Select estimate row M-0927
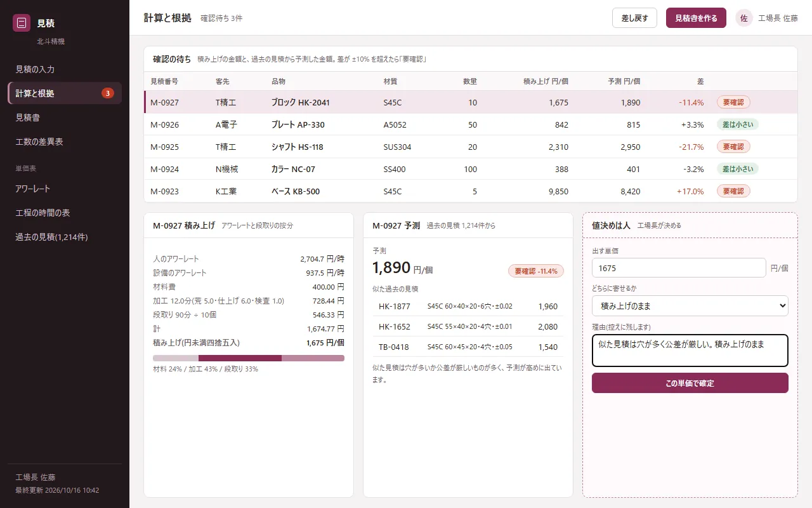Image resolution: width=812 pixels, height=508 pixels. pos(471,102)
